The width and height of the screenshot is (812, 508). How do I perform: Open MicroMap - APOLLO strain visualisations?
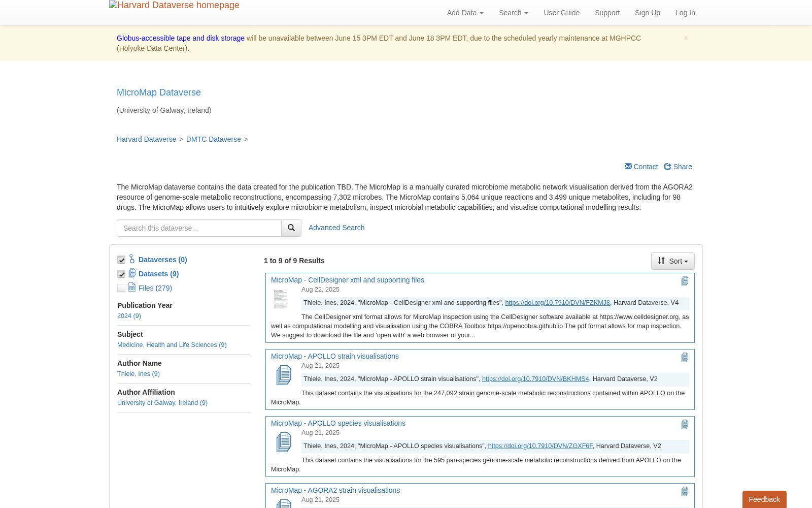(335, 356)
